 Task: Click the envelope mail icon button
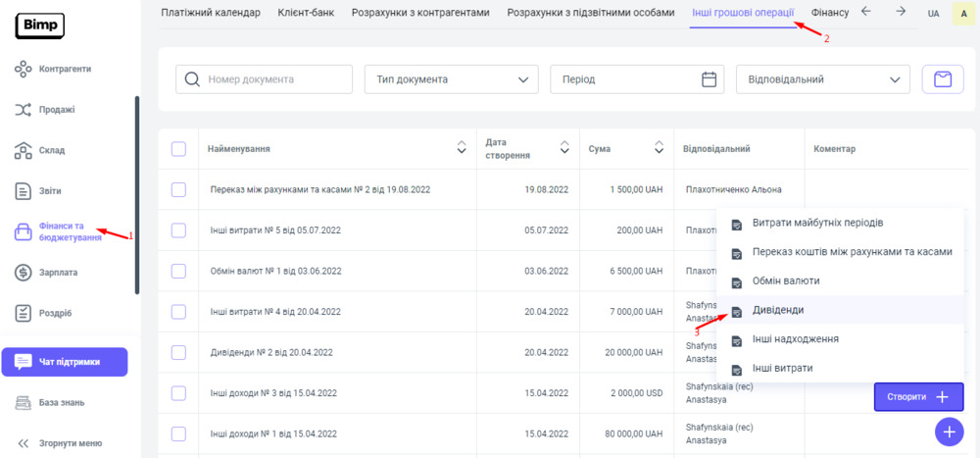point(943,79)
